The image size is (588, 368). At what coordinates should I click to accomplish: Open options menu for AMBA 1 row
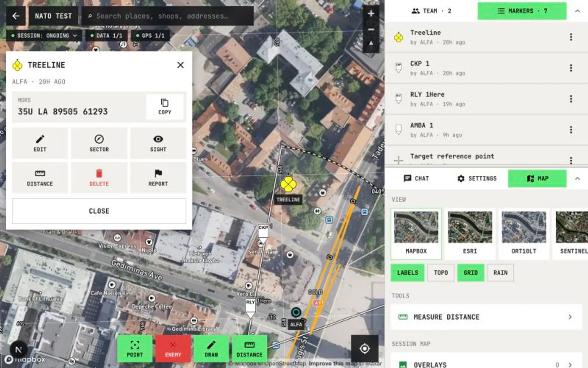(x=571, y=130)
